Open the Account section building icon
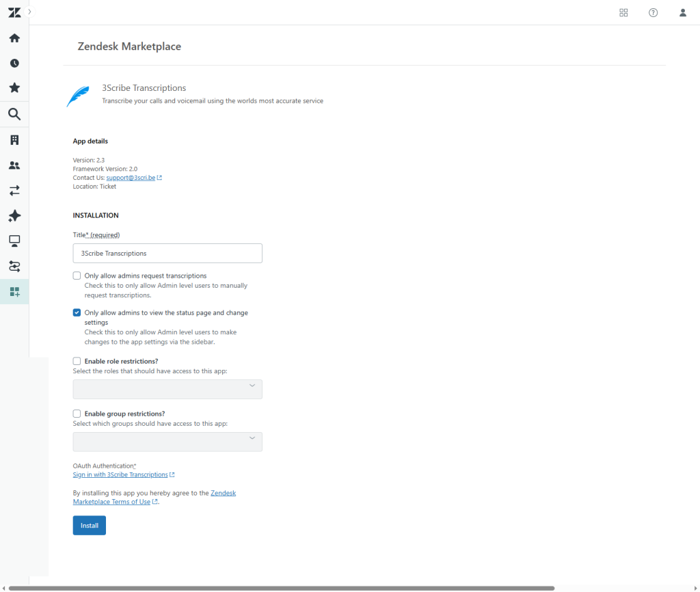The image size is (700, 592). click(14, 139)
